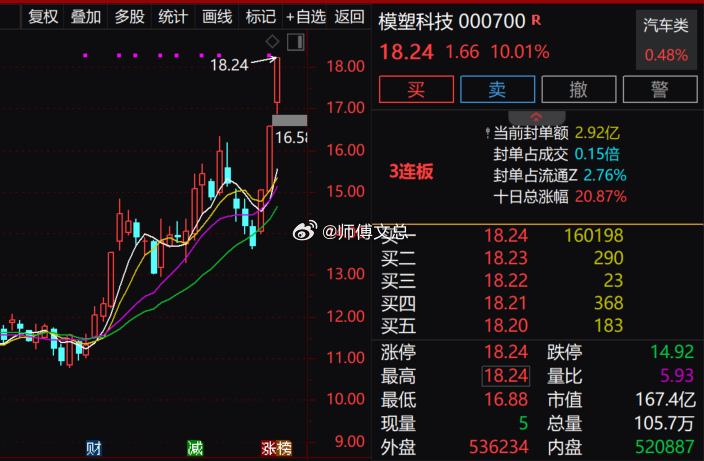Click the 量比 value 5.93

point(677,376)
